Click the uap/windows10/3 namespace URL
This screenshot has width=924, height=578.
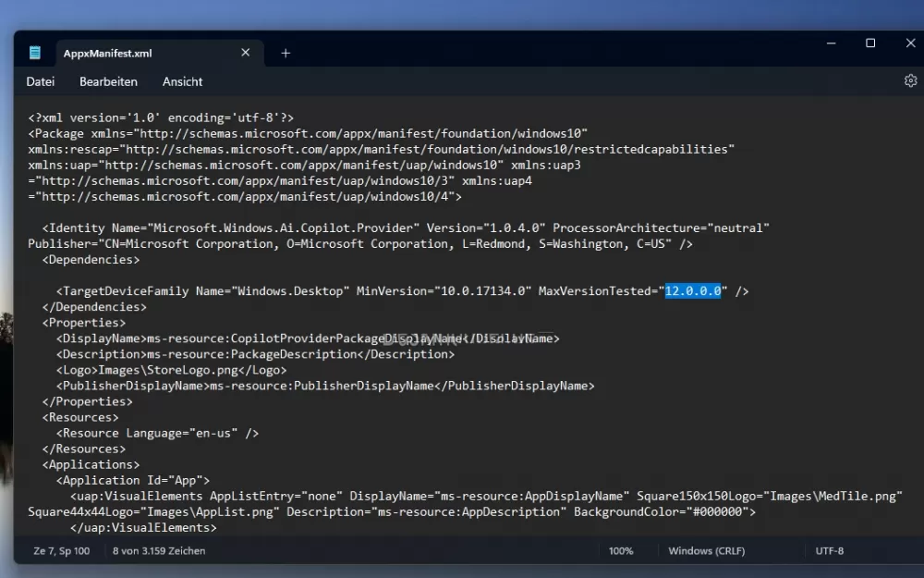pos(245,181)
